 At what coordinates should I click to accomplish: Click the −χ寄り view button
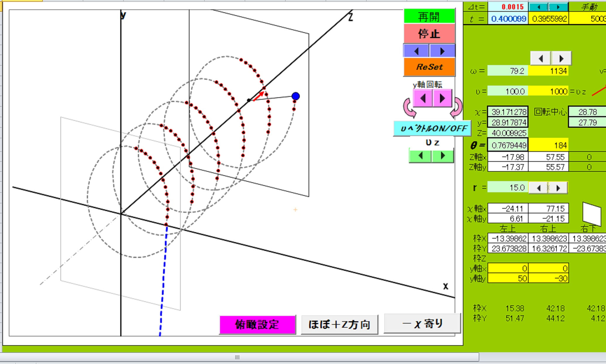pos(422,323)
